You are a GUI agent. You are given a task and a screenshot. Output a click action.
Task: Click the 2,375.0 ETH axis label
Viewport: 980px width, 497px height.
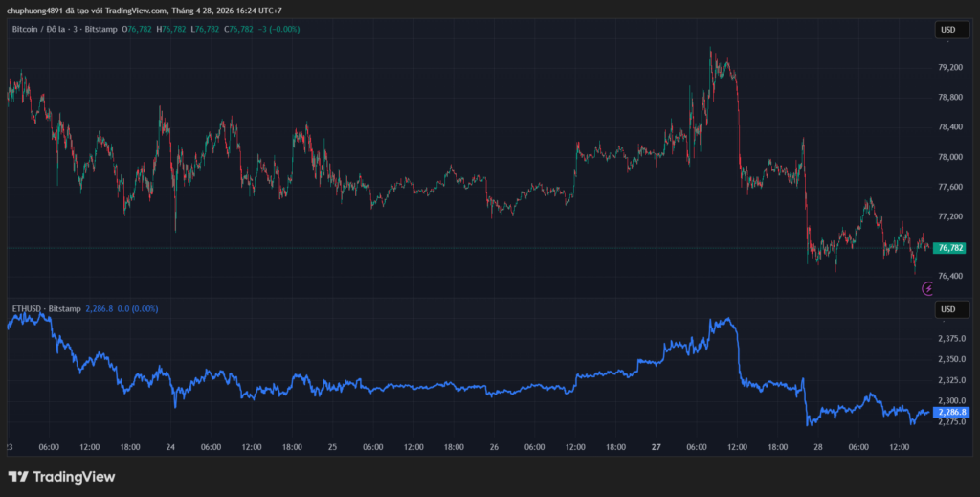950,339
